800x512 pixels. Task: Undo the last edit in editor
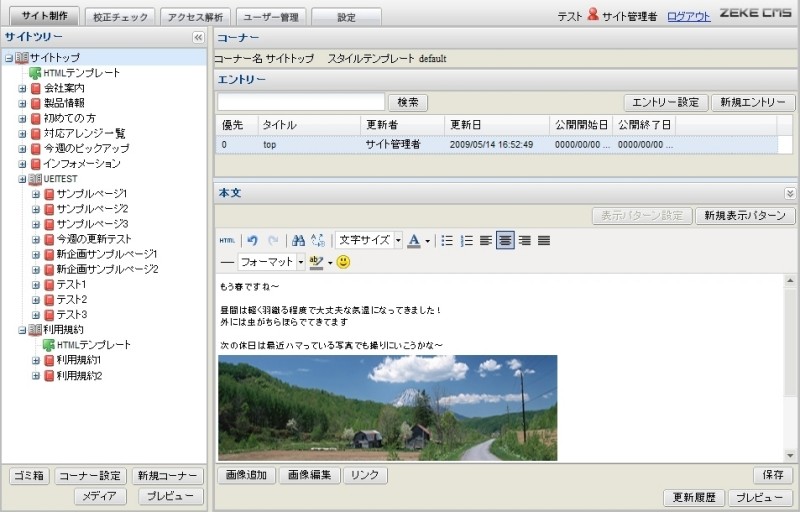pyautogui.click(x=253, y=241)
